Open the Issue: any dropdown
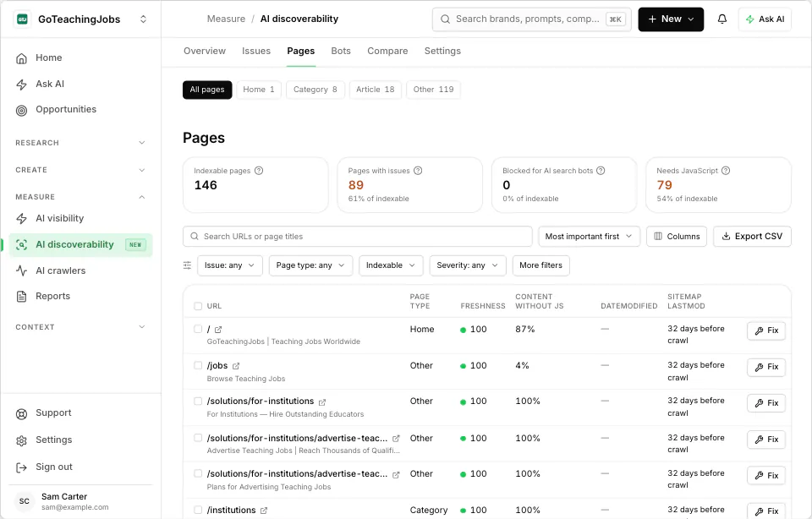 (x=229, y=265)
